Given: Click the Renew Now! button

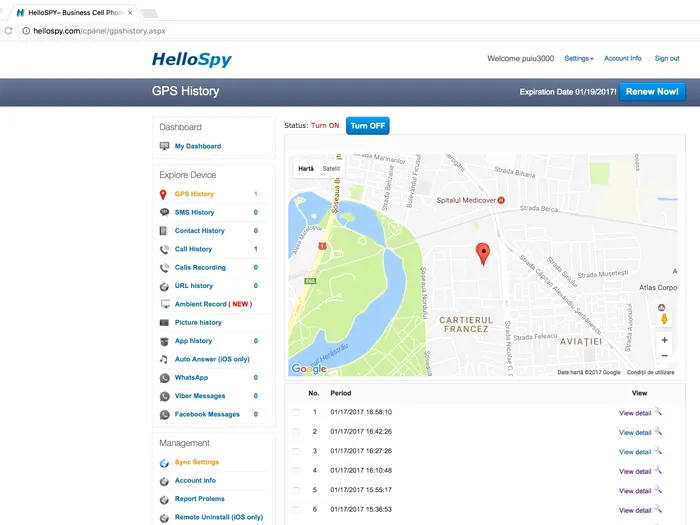Looking at the screenshot, I should (x=652, y=92).
